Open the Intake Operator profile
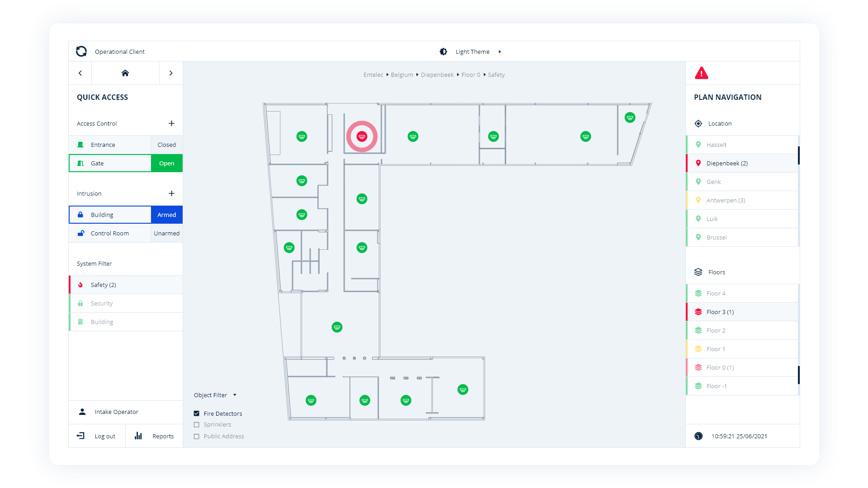 click(126, 412)
